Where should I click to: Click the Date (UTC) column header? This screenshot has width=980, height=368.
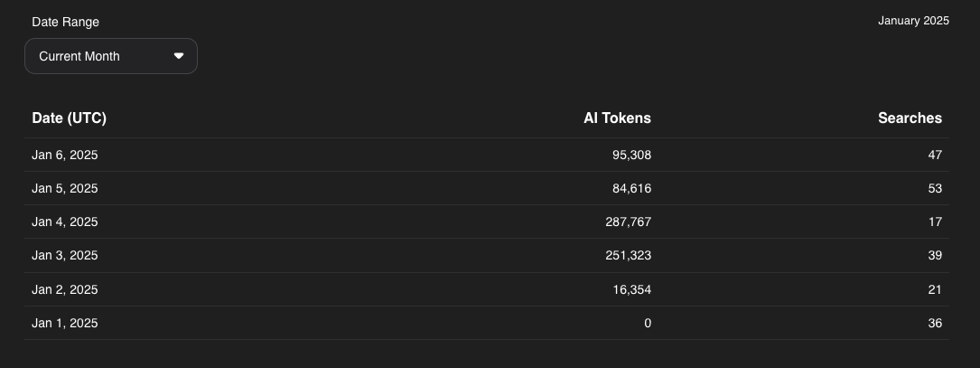(x=69, y=118)
